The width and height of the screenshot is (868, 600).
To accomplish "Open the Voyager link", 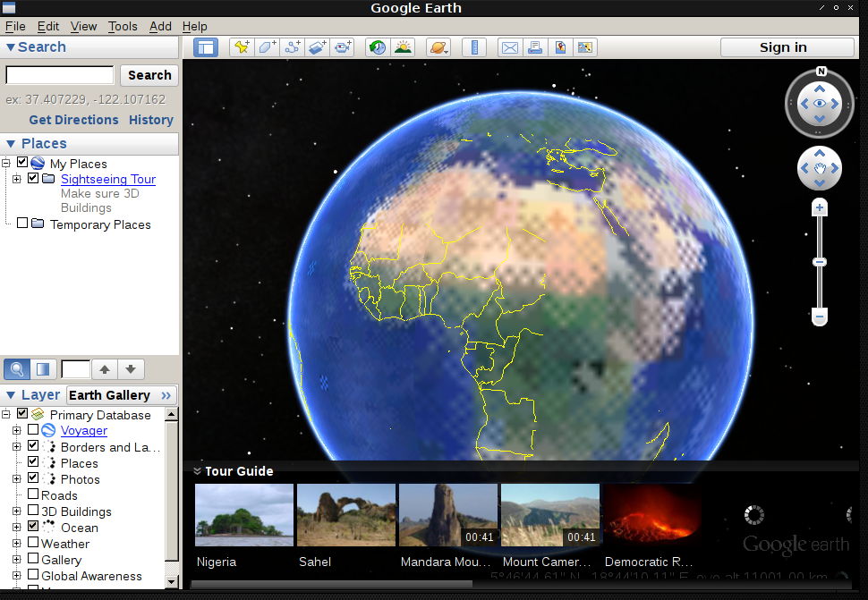I will [x=83, y=430].
